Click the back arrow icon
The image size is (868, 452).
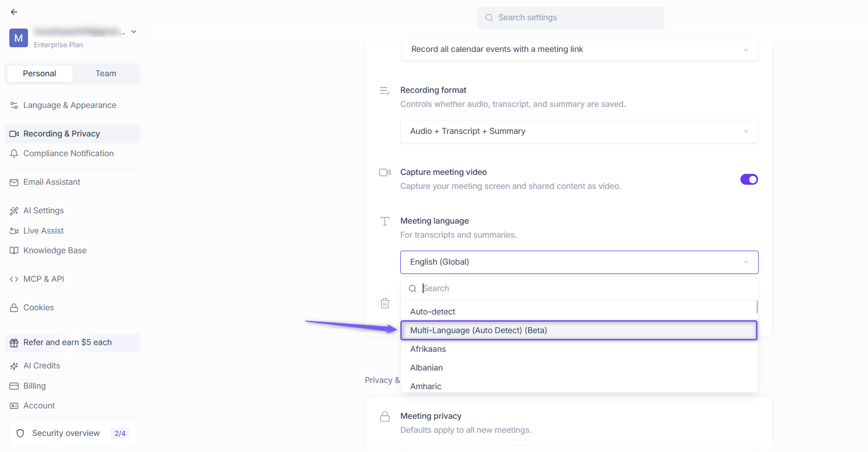[14, 12]
